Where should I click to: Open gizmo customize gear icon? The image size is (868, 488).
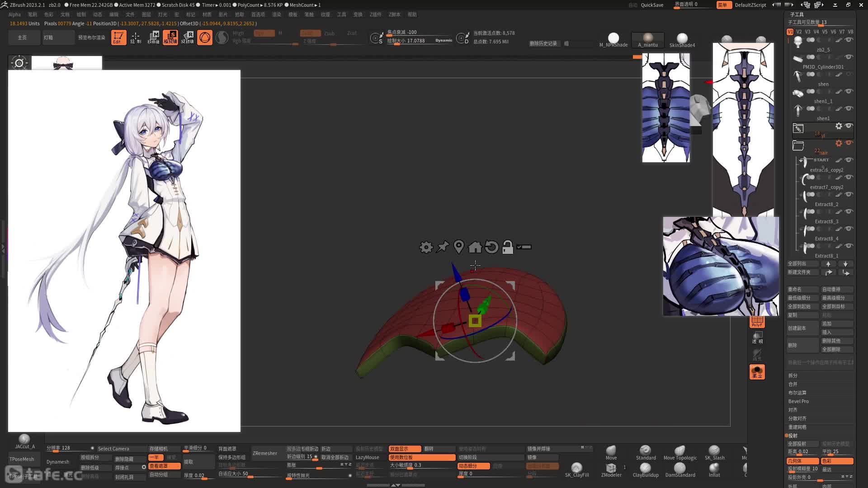(x=426, y=247)
